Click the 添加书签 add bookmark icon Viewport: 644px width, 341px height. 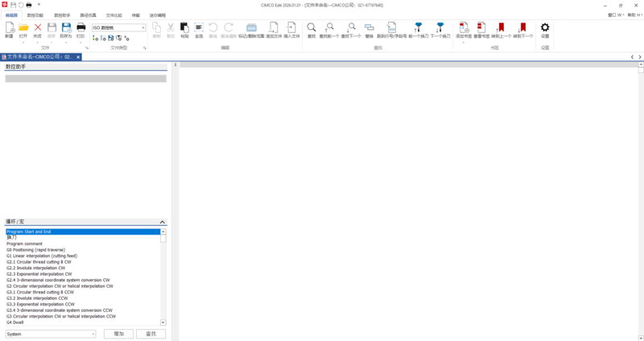[x=464, y=27]
